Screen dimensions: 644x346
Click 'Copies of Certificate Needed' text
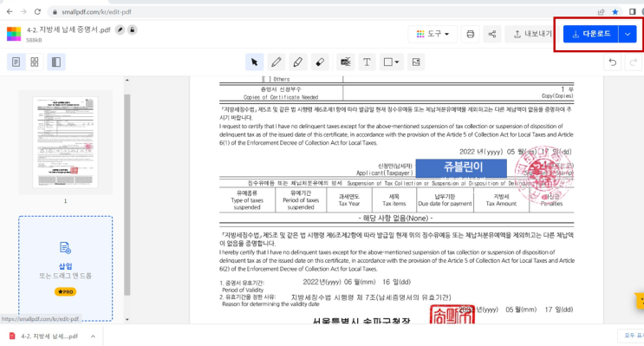281,97
